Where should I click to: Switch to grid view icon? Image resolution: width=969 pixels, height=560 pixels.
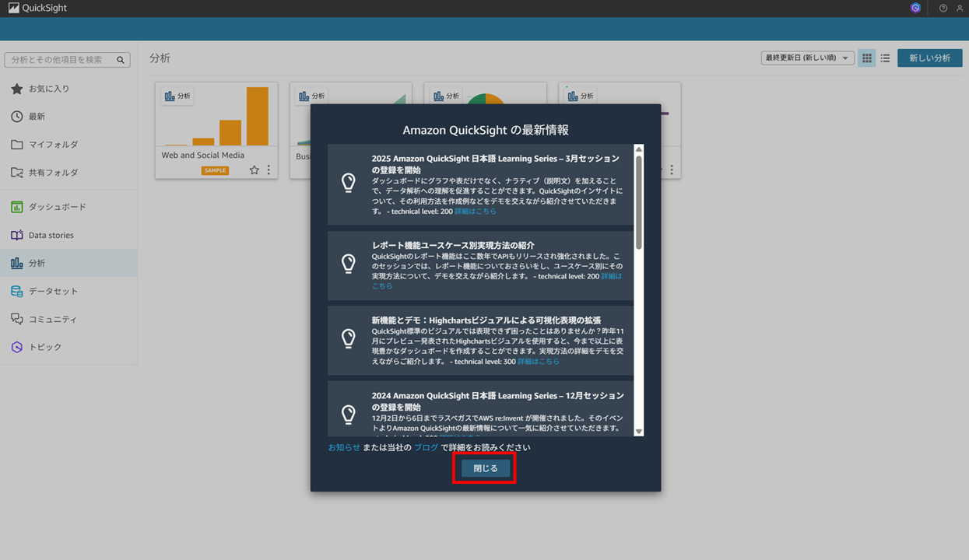click(x=866, y=58)
